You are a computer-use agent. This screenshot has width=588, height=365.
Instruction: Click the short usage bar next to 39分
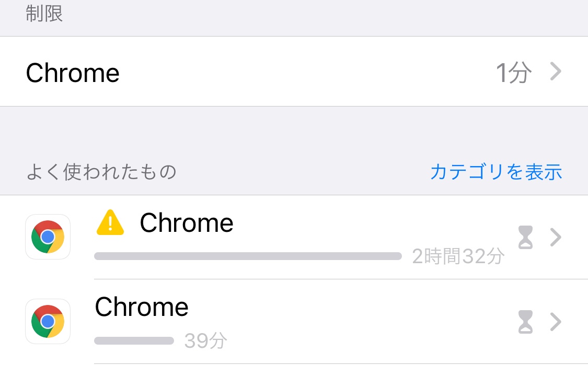(134, 341)
